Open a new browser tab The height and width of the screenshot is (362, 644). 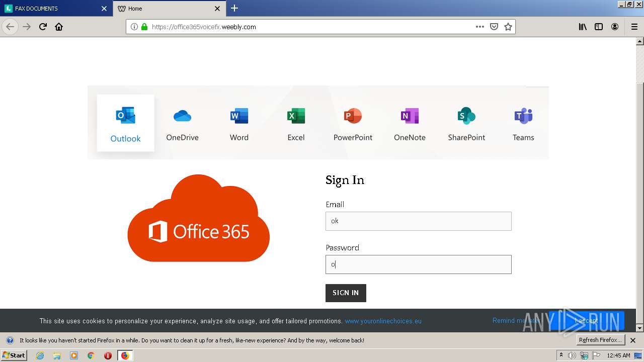point(234,8)
